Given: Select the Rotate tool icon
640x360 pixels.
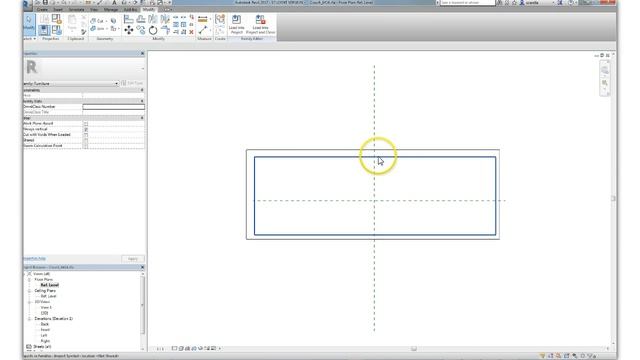Looking at the screenshot, I should (x=153, y=30).
